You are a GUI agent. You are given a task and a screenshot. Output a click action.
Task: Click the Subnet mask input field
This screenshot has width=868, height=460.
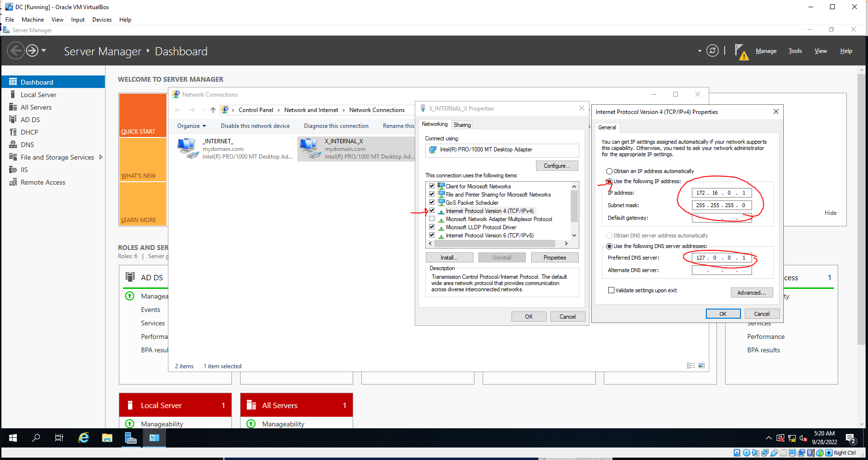point(722,205)
